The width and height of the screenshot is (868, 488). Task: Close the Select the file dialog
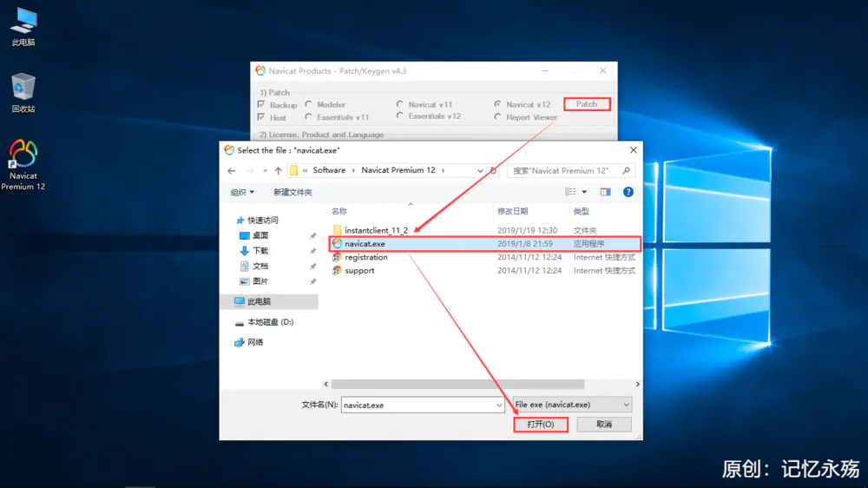tap(634, 150)
